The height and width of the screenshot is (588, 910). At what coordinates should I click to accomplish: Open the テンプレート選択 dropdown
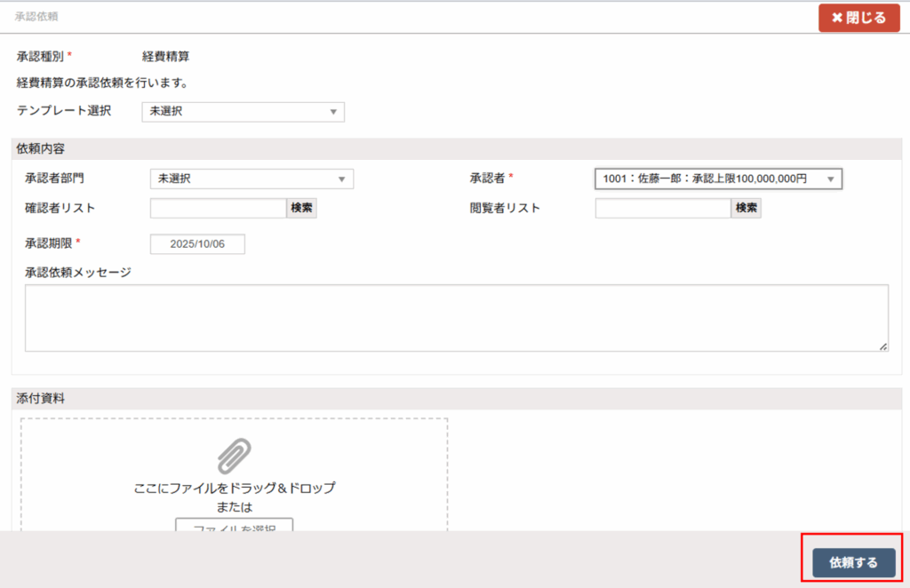point(243,112)
